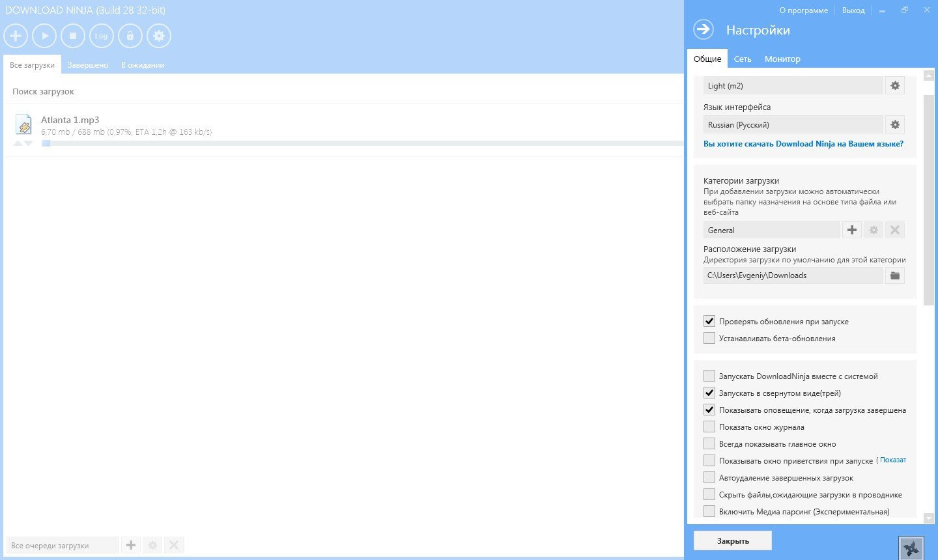
Task: Click scrollbar down arrow in settings
Action: coord(929,518)
